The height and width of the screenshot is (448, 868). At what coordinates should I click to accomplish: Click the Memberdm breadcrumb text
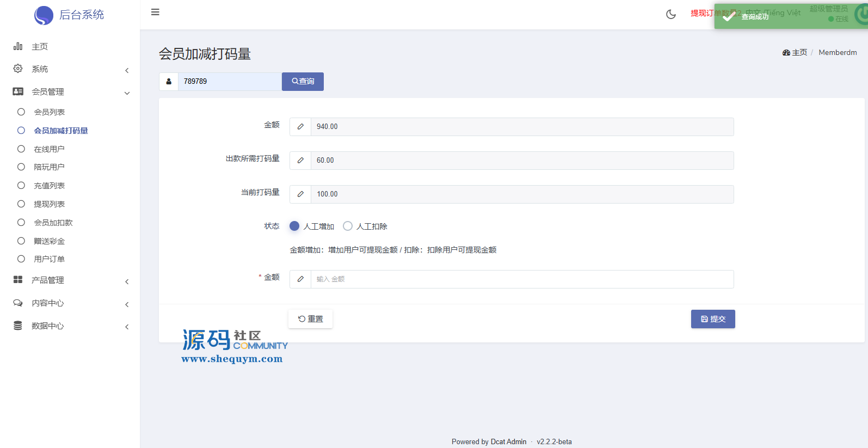(838, 53)
